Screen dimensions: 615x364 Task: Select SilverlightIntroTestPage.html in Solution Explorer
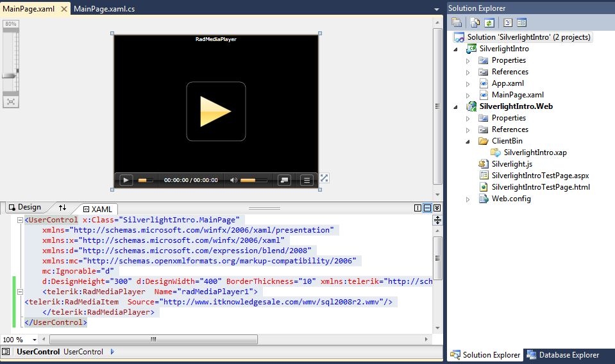coord(541,187)
